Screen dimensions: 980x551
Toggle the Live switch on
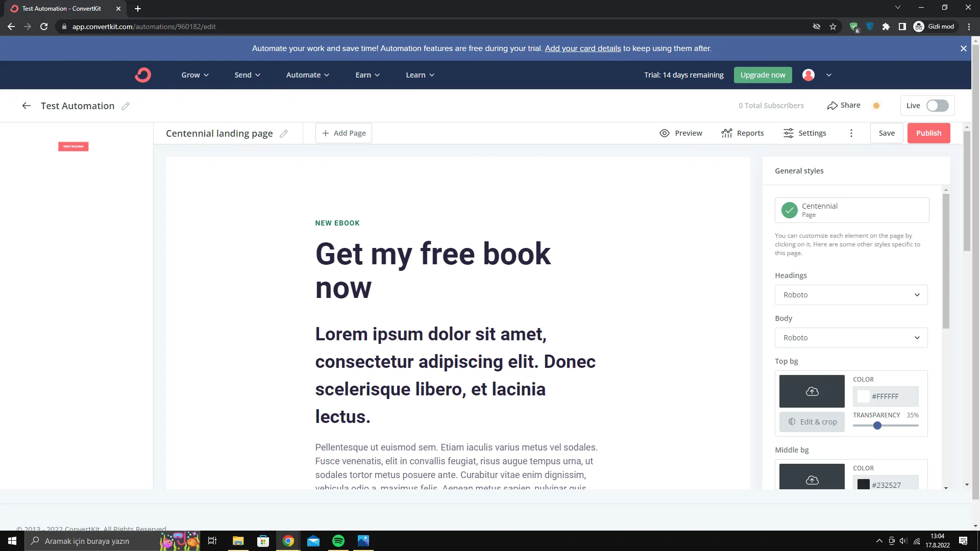[937, 106]
